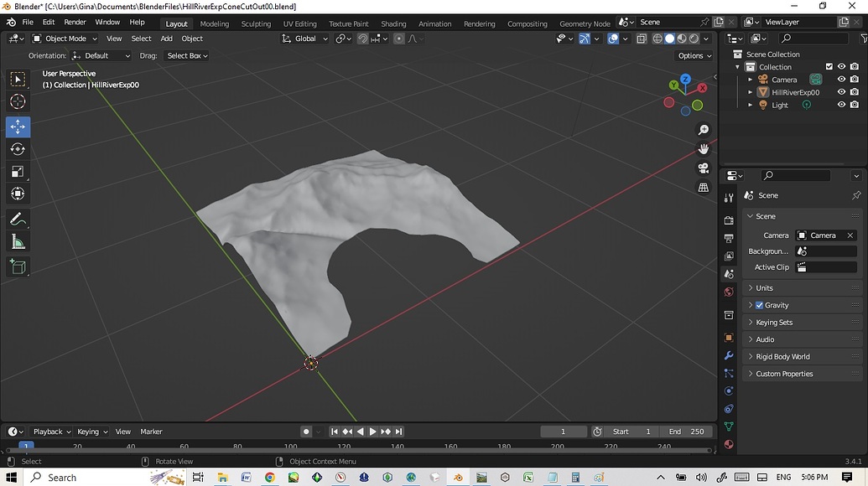Screen dimensions: 868x486
Task: Open timeline Keying popover
Action: 92,432
